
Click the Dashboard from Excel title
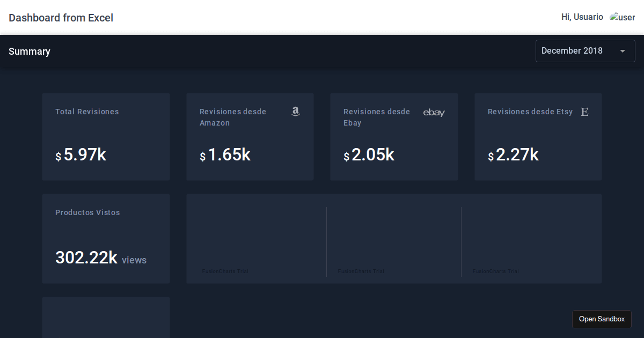(x=61, y=18)
